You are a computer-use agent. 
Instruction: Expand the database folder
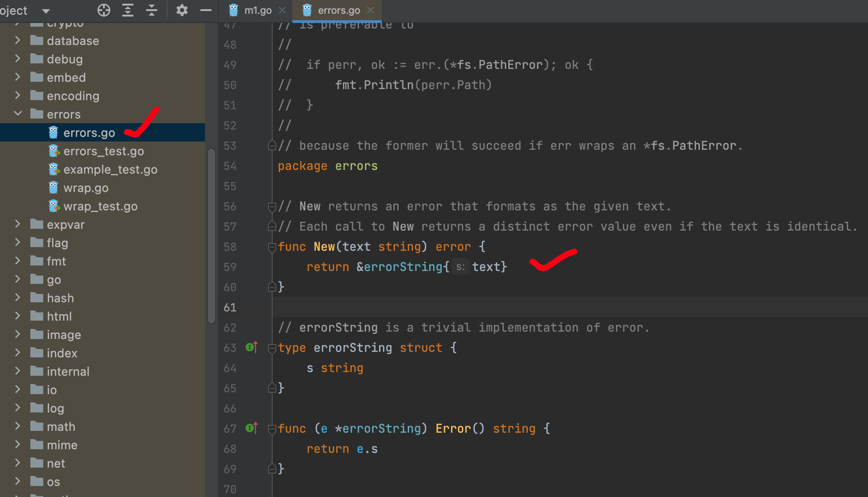pyautogui.click(x=18, y=40)
